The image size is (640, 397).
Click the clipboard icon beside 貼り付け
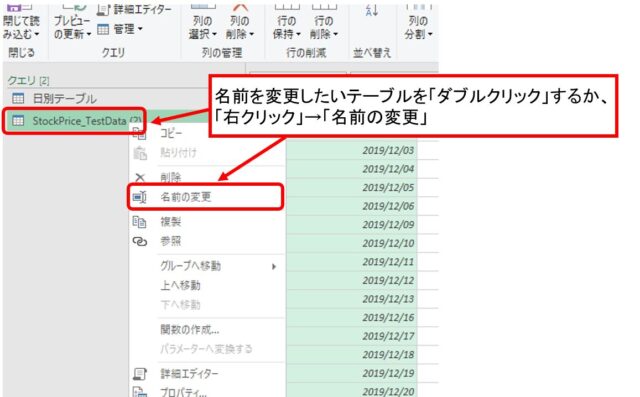pos(140,153)
